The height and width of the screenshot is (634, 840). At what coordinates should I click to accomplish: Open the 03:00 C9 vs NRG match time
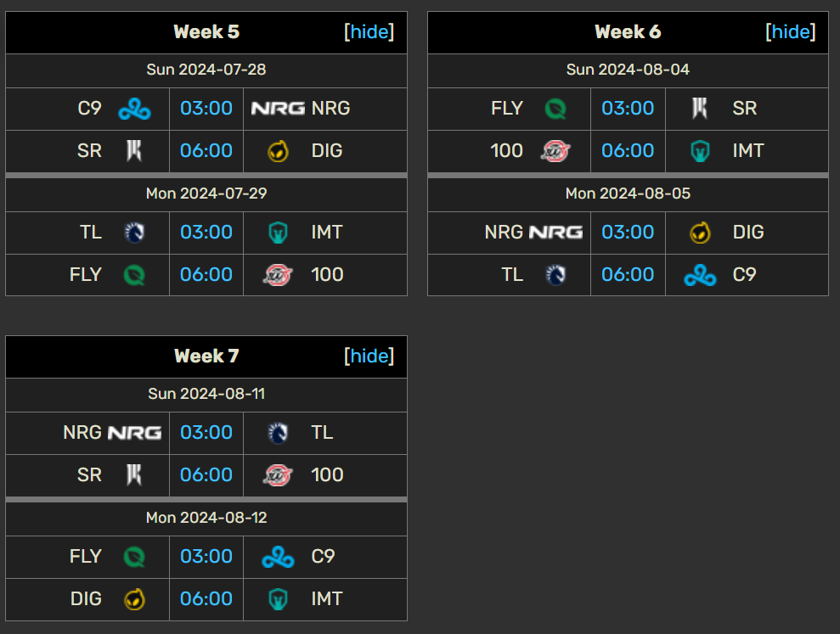click(206, 109)
